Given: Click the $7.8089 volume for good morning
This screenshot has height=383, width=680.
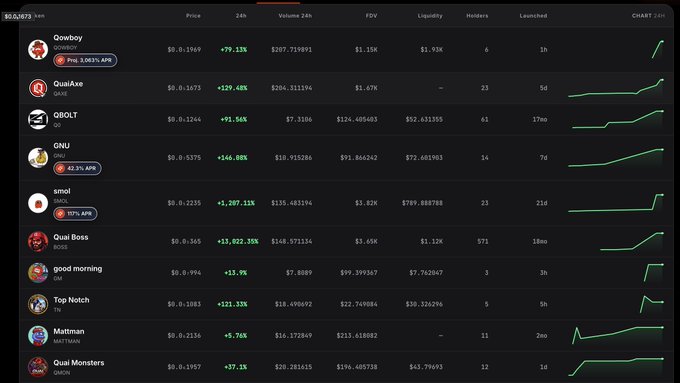Looking at the screenshot, I should pyautogui.click(x=299, y=273).
